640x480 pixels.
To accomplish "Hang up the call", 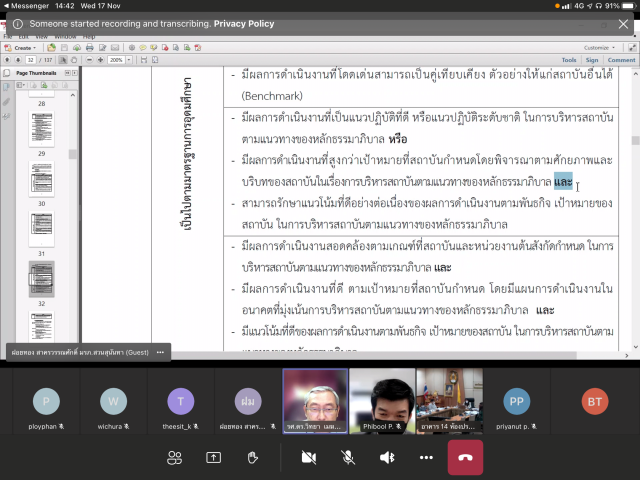I will pos(465,457).
